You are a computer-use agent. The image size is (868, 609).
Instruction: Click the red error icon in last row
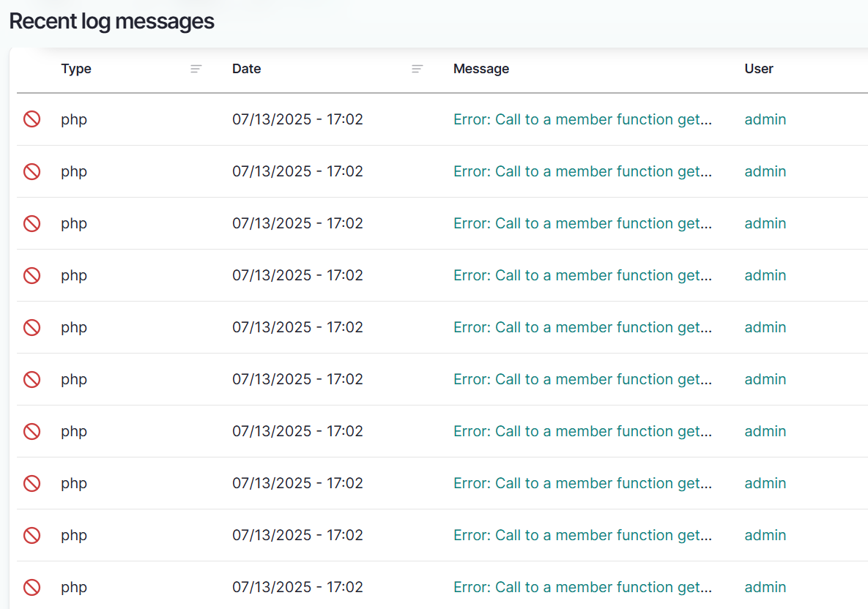pos(31,587)
